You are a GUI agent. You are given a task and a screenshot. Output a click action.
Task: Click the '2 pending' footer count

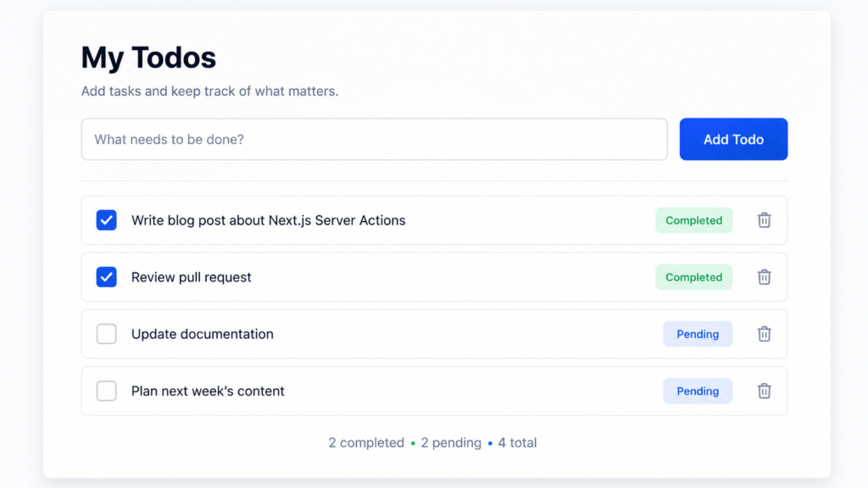click(x=451, y=442)
